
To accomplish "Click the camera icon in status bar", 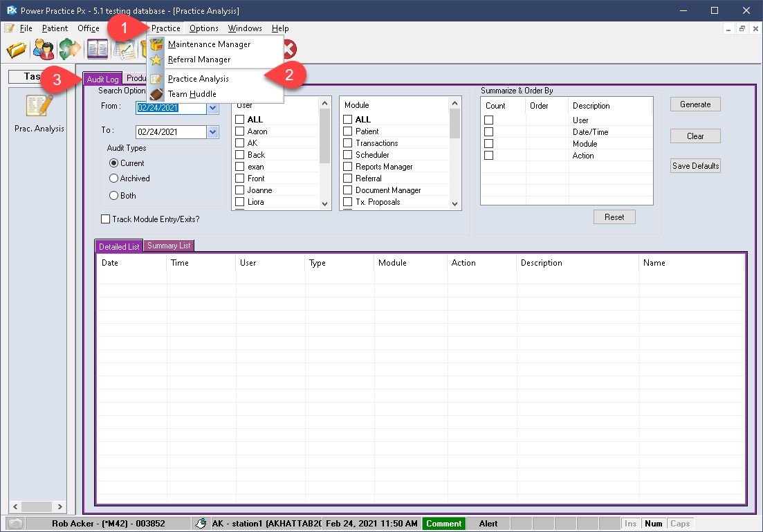I will 16,524.
